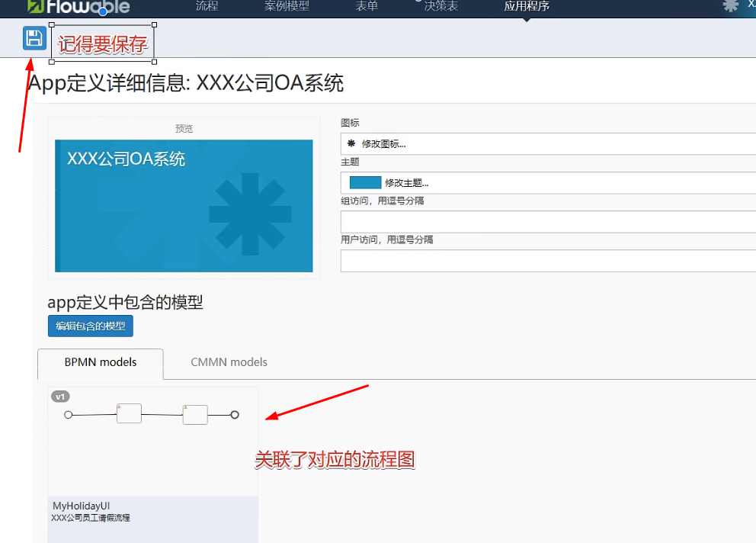Open the 应用程序 menu
756x543 pixels.
(527, 6)
